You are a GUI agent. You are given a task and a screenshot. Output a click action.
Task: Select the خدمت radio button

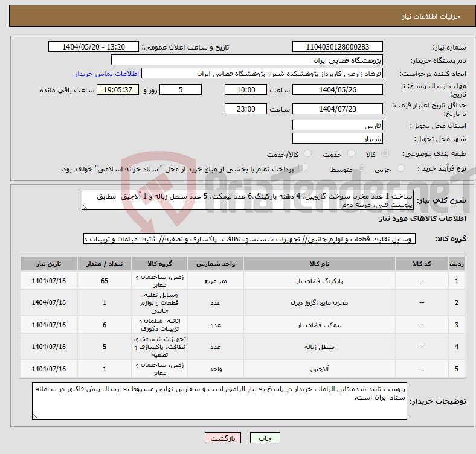(351, 153)
